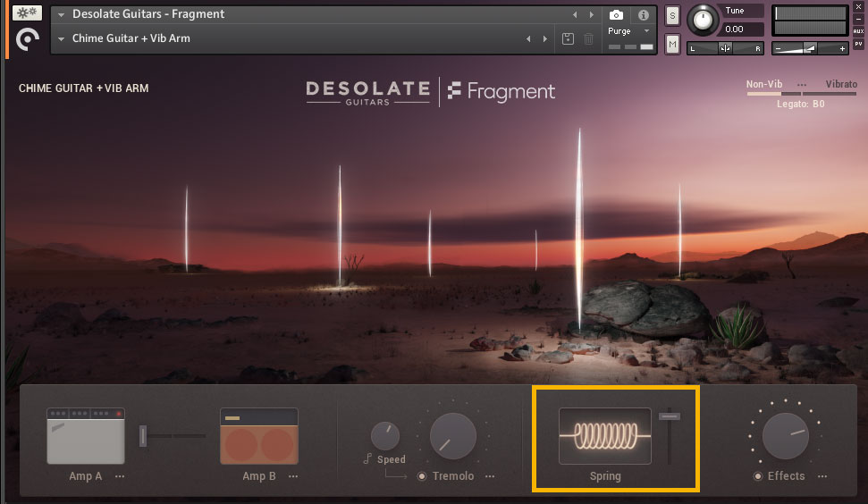Go to the next instrument arrow
Viewport: 868px width, 504px height.
pos(591,14)
